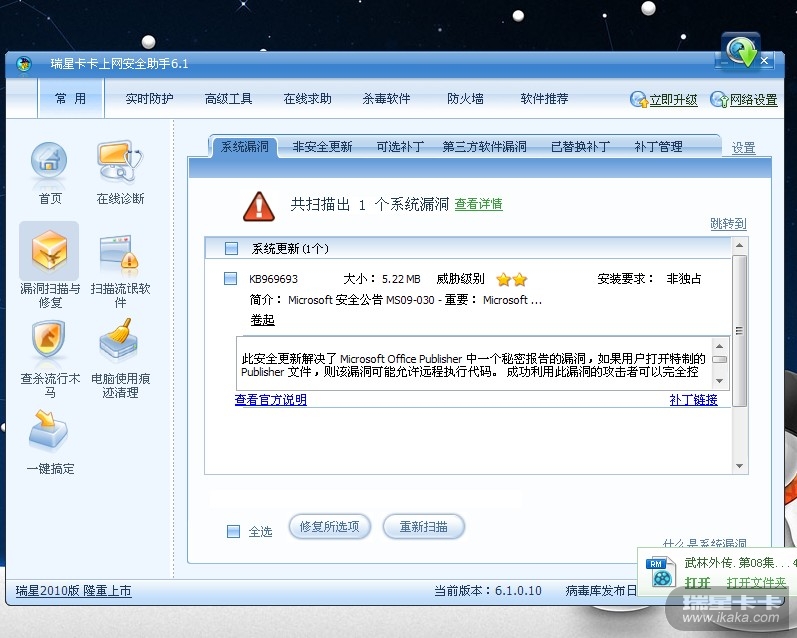Click patch list scrollbar down arrow
Viewport: 797px width, 638px height.
740,466
